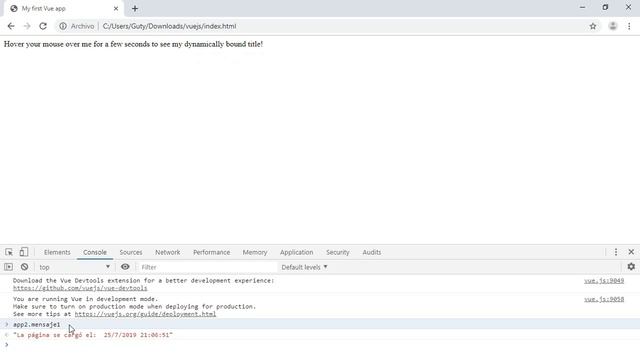Go back to the previous page
The height and width of the screenshot is (360, 640).
click(x=11, y=26)
